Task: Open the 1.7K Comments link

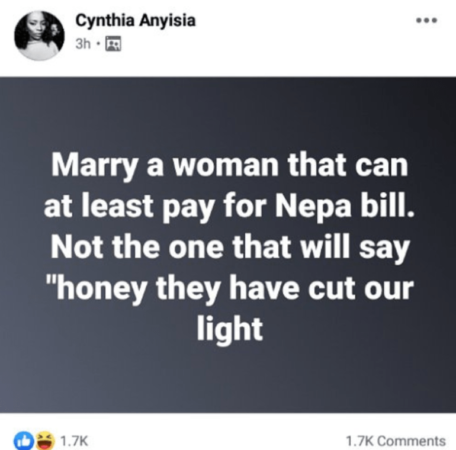Action: [396, 441]
